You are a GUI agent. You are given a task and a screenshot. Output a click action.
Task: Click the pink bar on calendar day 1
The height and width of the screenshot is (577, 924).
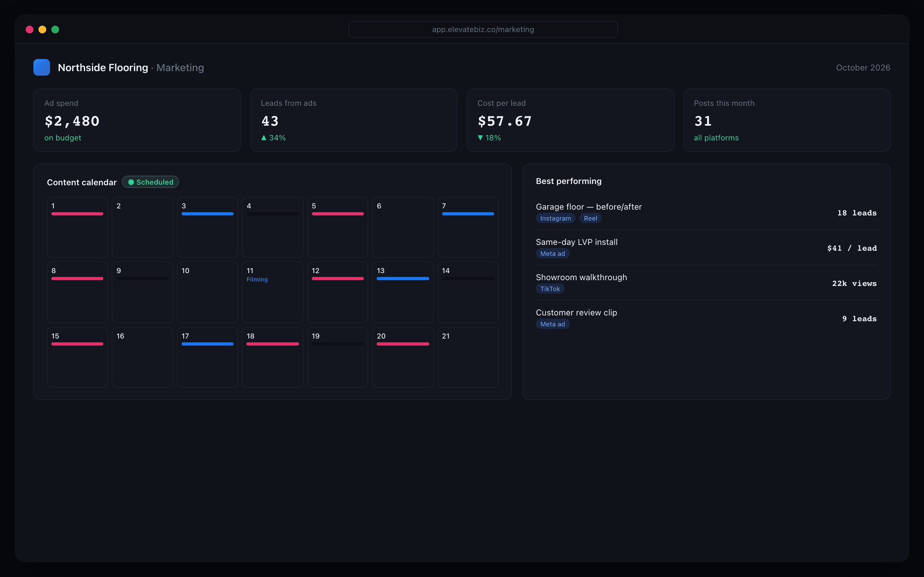pyautogui.click(x=77, y=214)
